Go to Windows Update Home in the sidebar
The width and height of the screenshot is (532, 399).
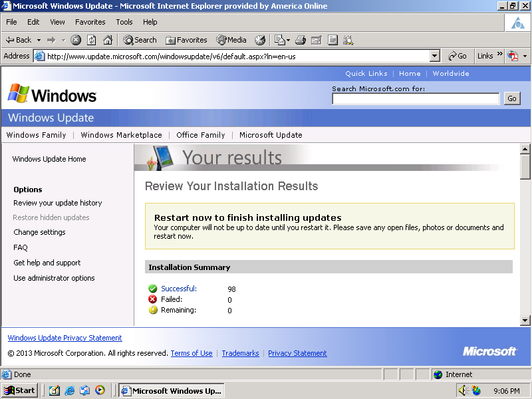[x=49, y=159]
